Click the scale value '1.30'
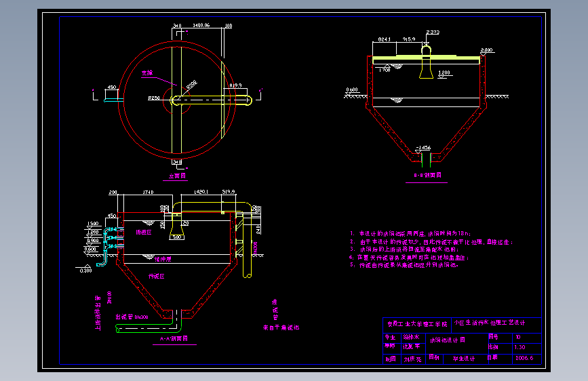The height and width of the screenshot is (381, 588). (x=520, y=347)
